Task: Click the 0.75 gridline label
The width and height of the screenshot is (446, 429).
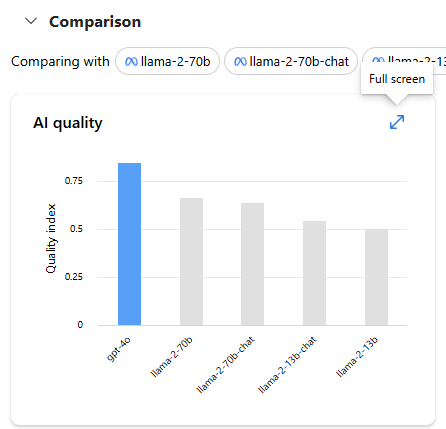Action: pos(74,181)
